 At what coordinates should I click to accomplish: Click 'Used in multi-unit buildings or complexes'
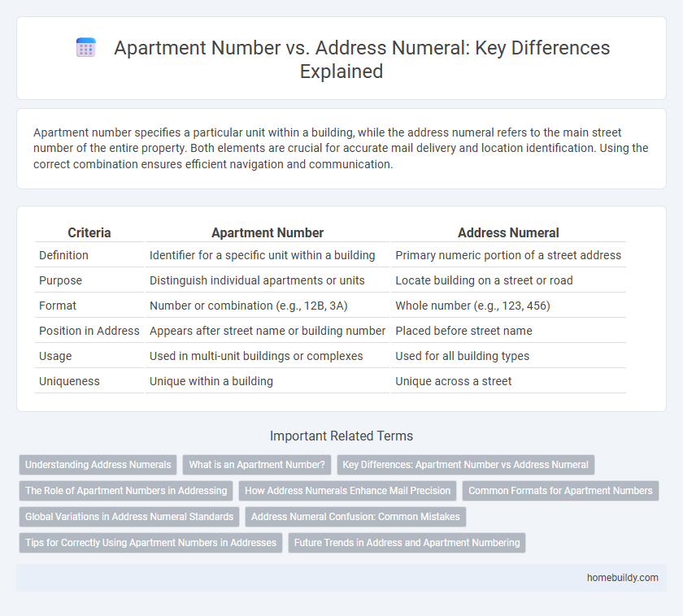tap(256, 356)
